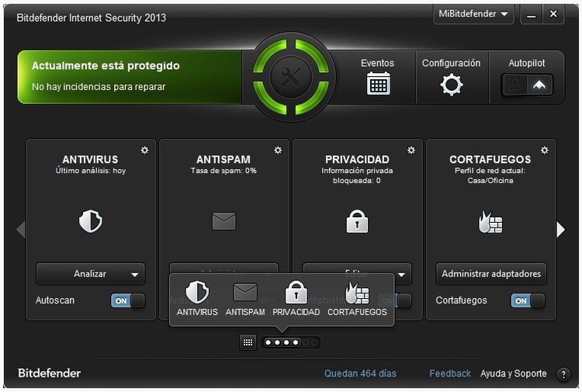Open Feedback link
Screen dimensions: 582x392
[x=450, y=373]
